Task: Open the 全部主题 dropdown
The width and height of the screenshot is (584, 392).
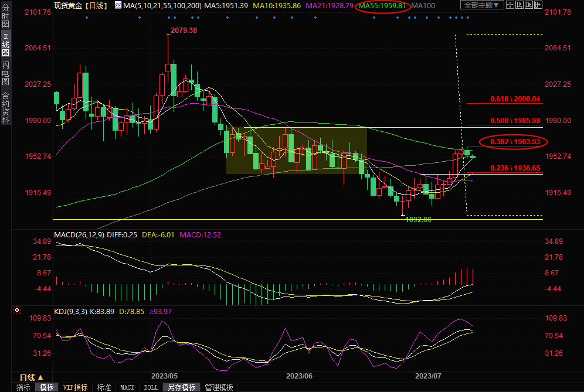Action: point(482,5)
